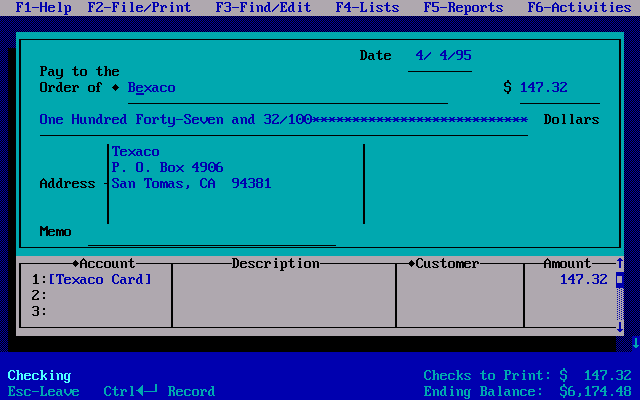Click the Customer column header diamond
640x400 pixels.
[x=411, y=264]
